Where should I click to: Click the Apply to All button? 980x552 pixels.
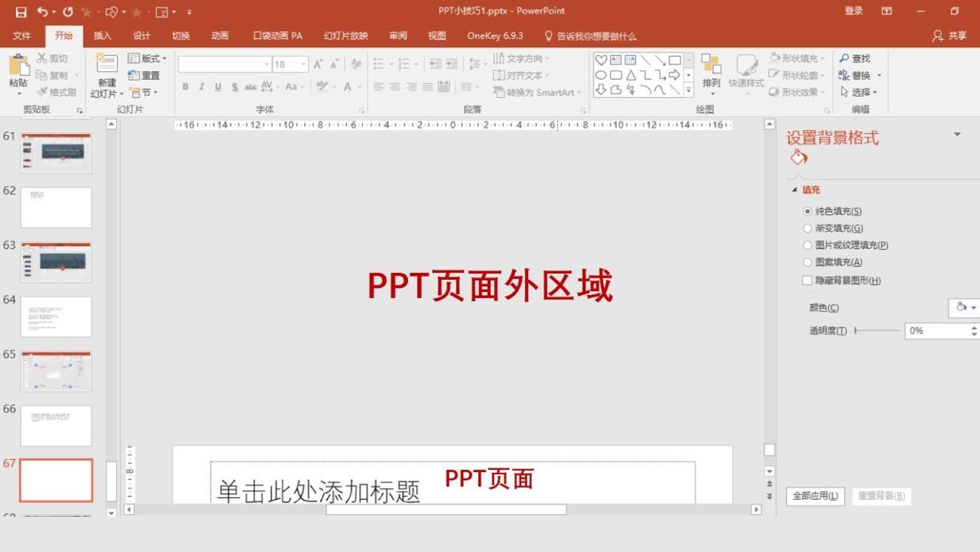[815, 496]
